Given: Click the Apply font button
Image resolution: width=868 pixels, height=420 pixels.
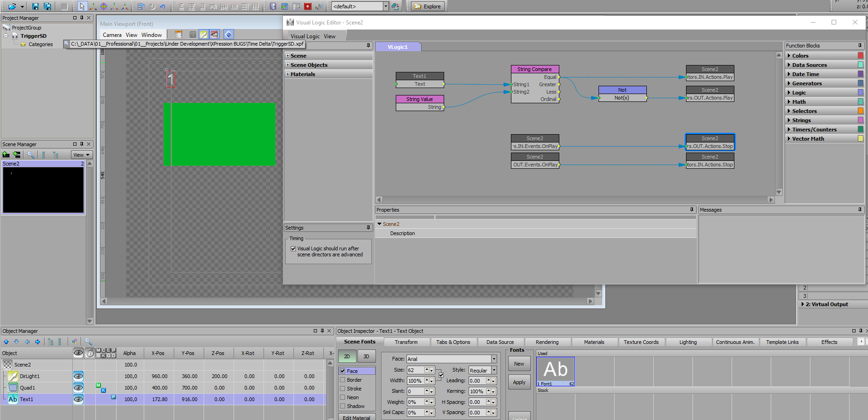Looking at the screenshot, I should tap(519, 382).
